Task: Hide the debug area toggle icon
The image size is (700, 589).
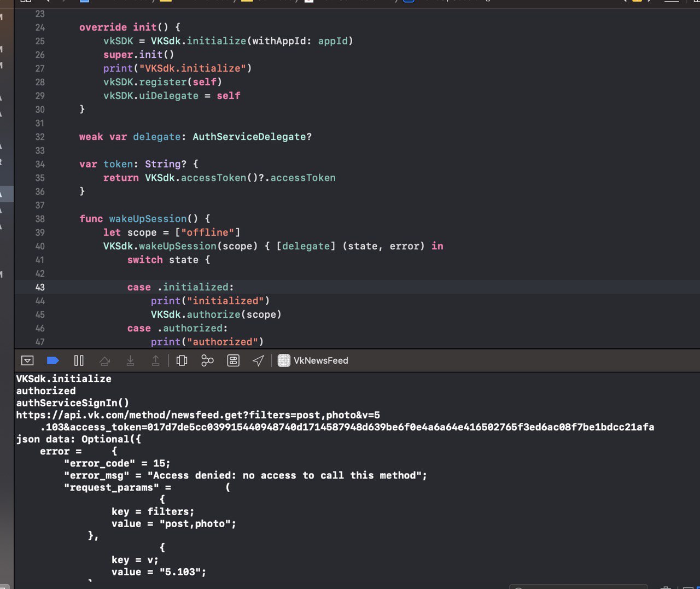Action: [x=27, y=360]
